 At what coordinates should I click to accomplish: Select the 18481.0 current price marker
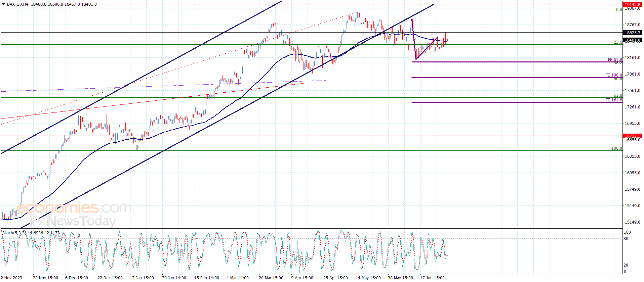tap(632, 40)
